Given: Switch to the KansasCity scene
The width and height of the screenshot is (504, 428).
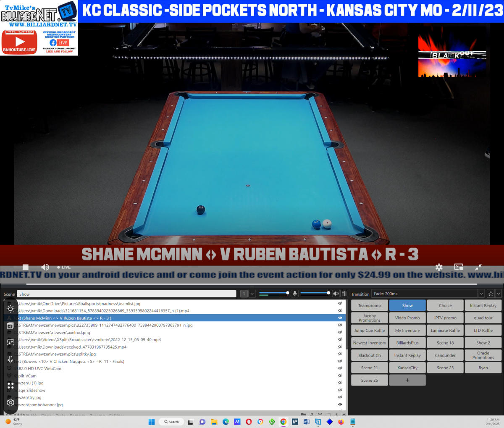Looking at the screenshot, I should coord(407,368).
